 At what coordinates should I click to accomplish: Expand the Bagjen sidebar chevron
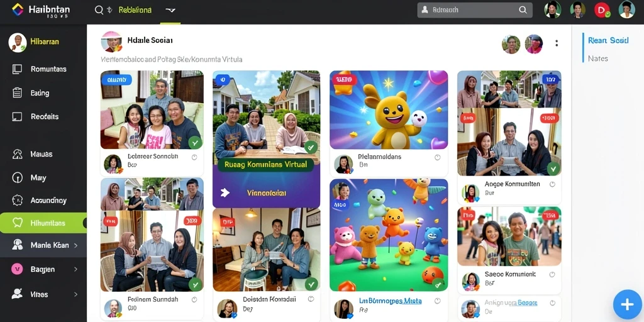pyautogui.click(x=75, y=269)
